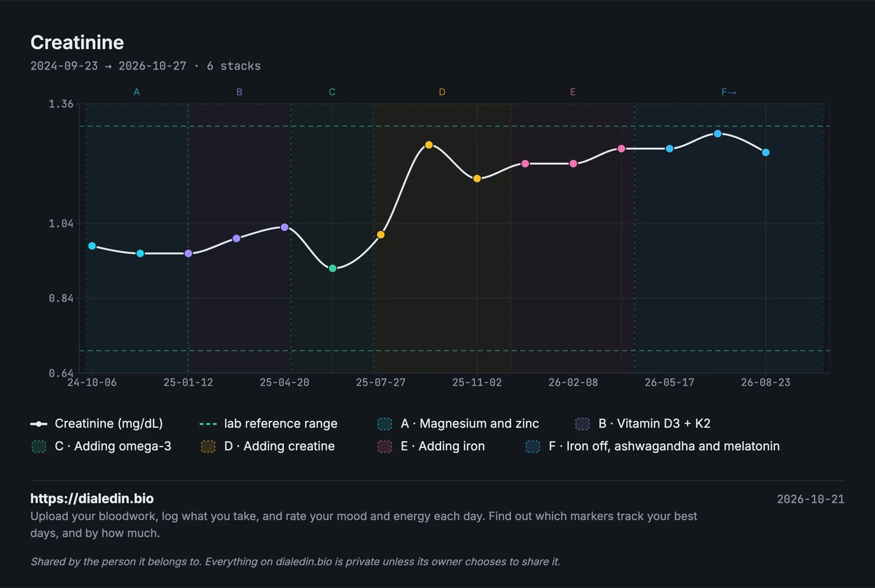
Task: Pick the Adding iron legend swatch
Action: pos(385,446)
